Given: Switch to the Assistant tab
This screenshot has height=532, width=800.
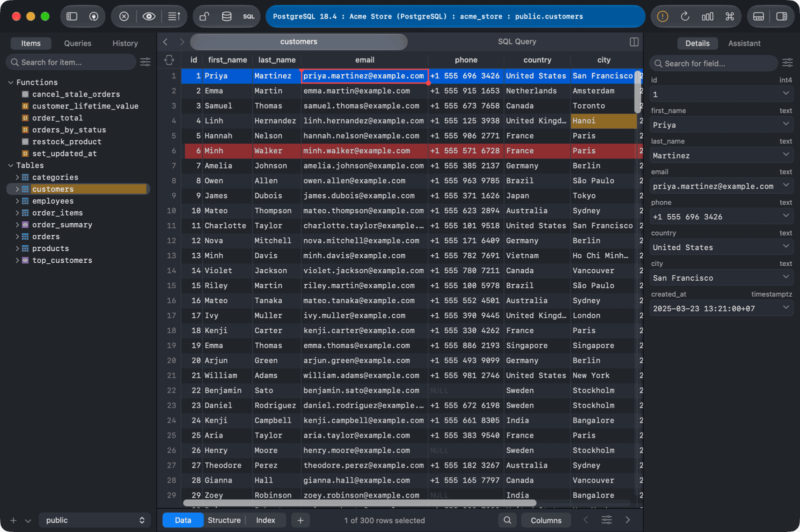Looking at the screenshot, I should (x=744, y=43).
